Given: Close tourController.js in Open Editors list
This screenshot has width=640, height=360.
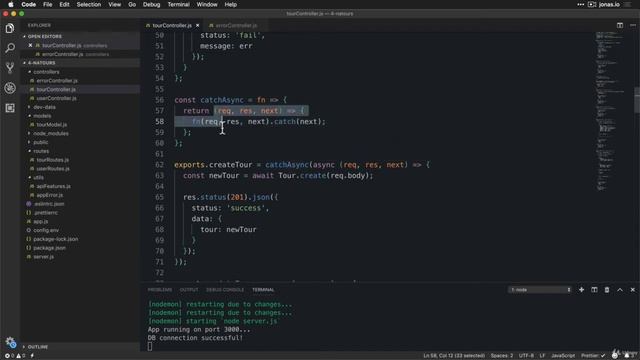Looking at the screenshot, I should pos(30,45).
